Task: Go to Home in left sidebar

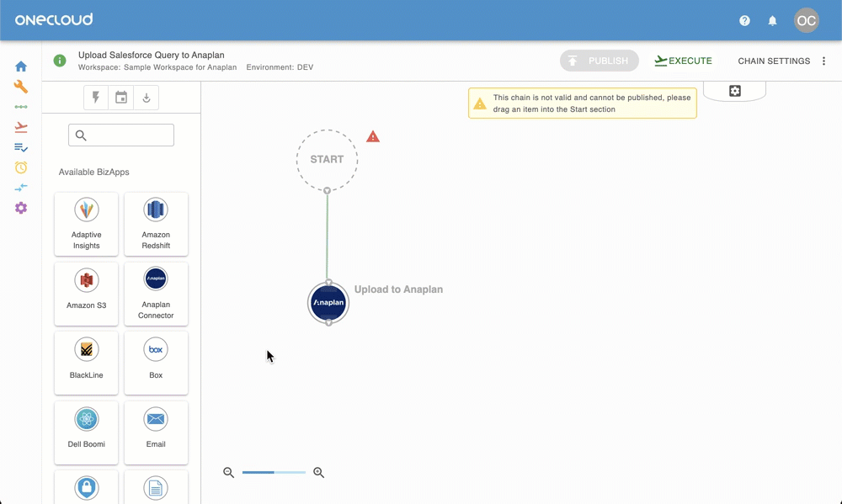Action: [21, 66]
